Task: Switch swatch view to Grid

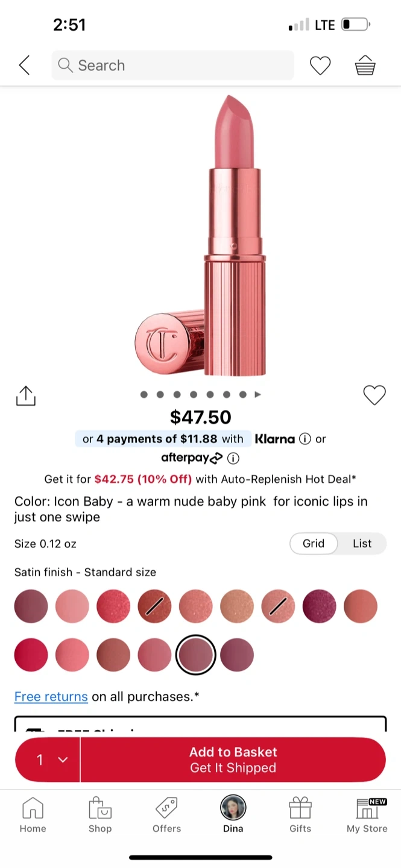Action: coord(314,543)
